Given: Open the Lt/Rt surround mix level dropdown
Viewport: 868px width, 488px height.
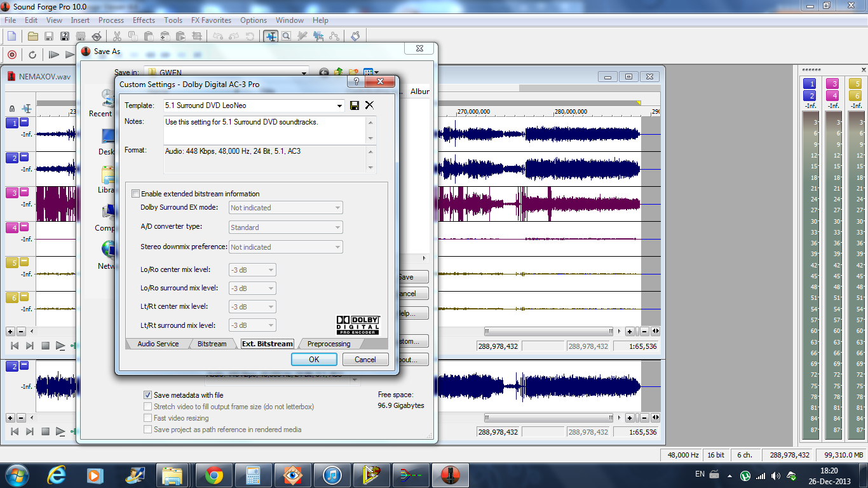Looking at the screenshot, I should (x=271, y=325).
